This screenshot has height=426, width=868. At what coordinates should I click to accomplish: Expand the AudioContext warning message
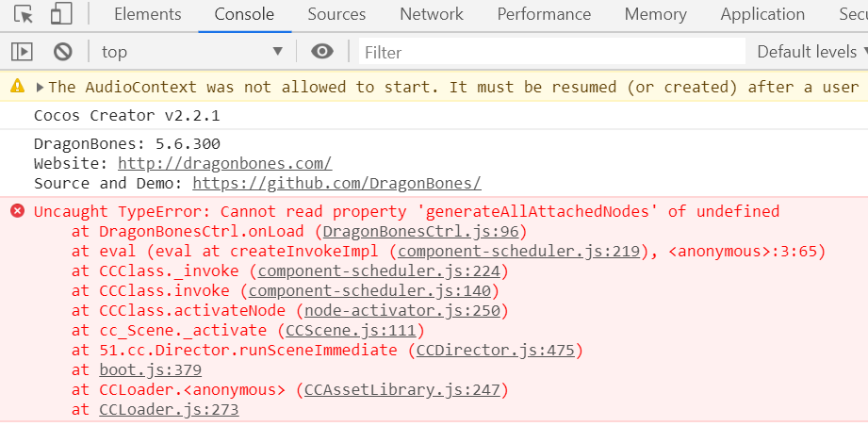40,87
